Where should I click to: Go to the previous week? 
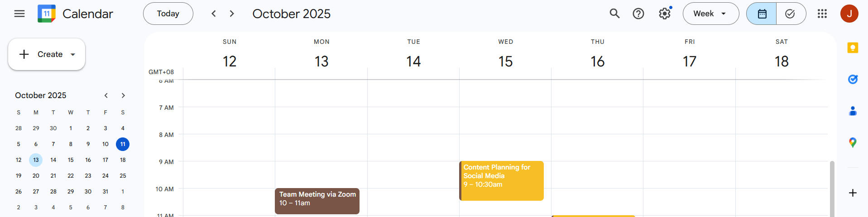[214, 14]
